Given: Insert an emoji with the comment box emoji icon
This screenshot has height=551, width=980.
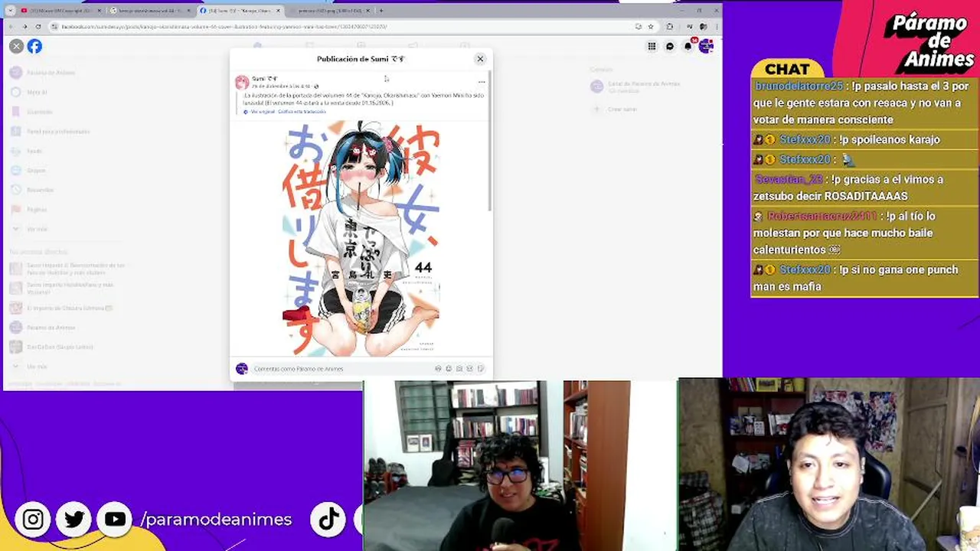Looking at the screenshot, I should [x=449, y=369].
